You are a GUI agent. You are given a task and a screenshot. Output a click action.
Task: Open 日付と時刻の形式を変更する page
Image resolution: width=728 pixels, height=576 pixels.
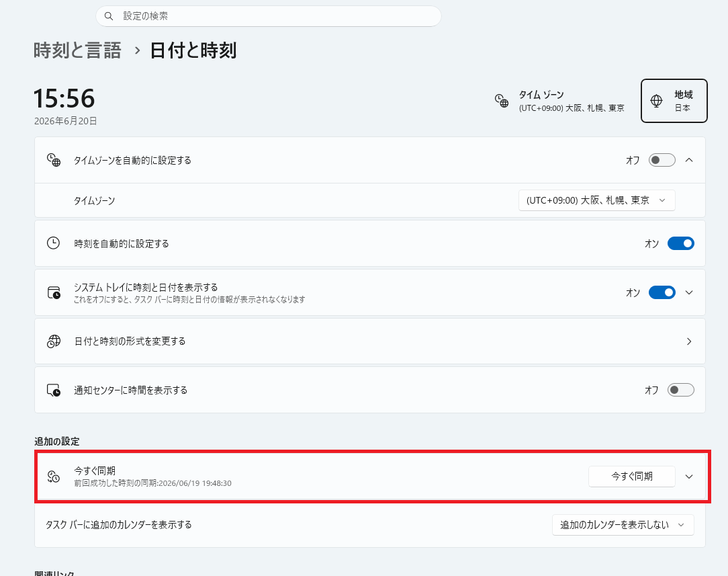click(370, 341)
